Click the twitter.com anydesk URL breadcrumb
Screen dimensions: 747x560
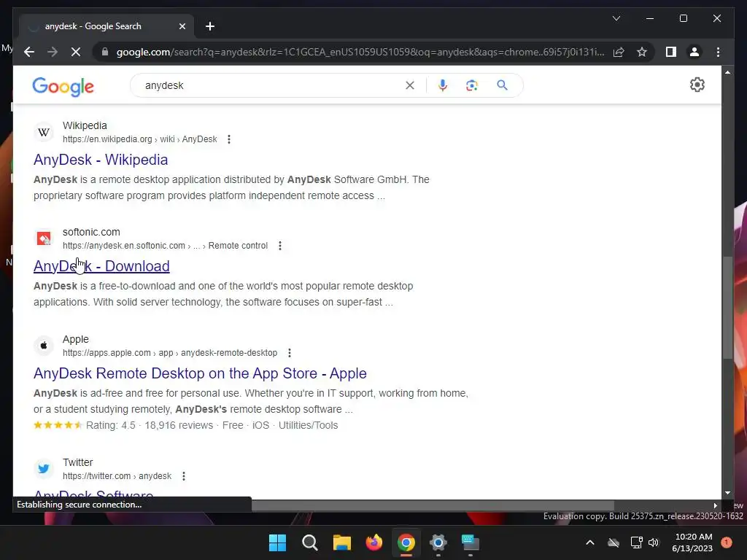(117, 476)
